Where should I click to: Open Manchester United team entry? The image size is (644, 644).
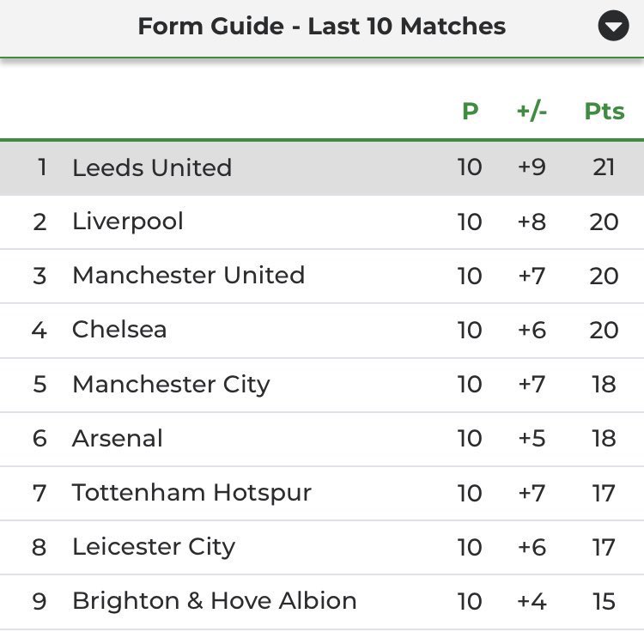(x=189, y=275)
